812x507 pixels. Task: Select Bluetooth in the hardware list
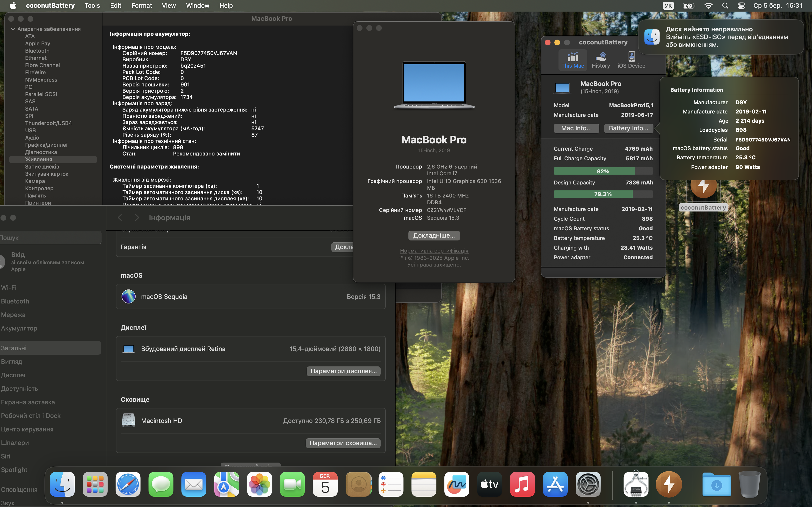point(37,51)
